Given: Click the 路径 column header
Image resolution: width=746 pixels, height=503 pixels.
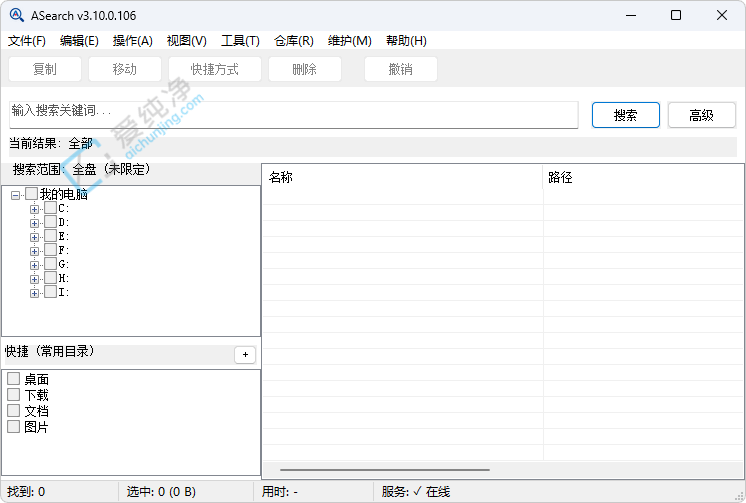Looking at the screenshot, I should (x=643, y=178).
